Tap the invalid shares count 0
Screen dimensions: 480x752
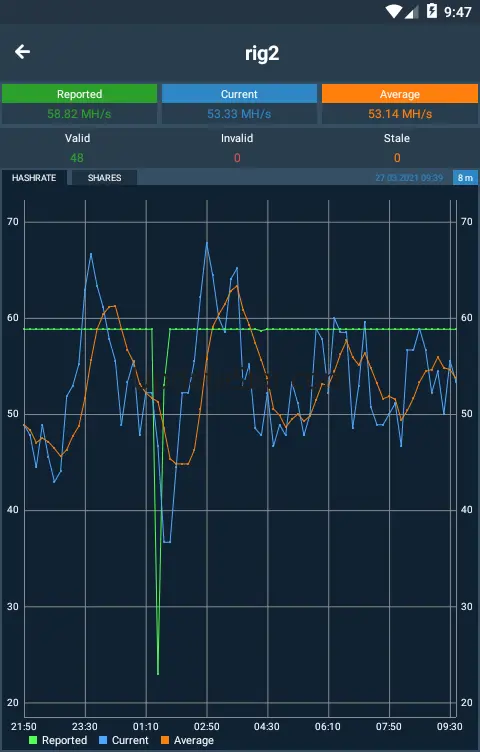point(237,158)
